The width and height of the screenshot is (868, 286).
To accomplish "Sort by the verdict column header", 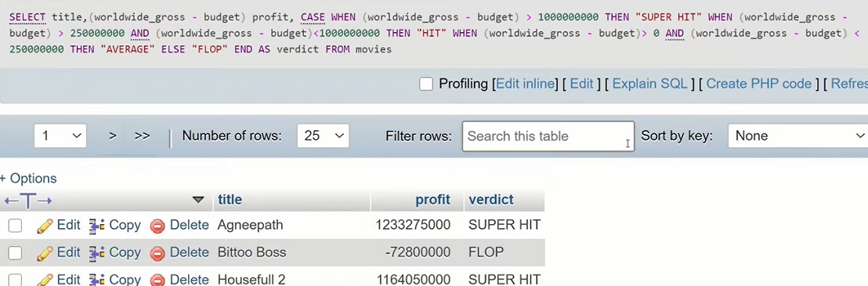I will pos(491,200).
